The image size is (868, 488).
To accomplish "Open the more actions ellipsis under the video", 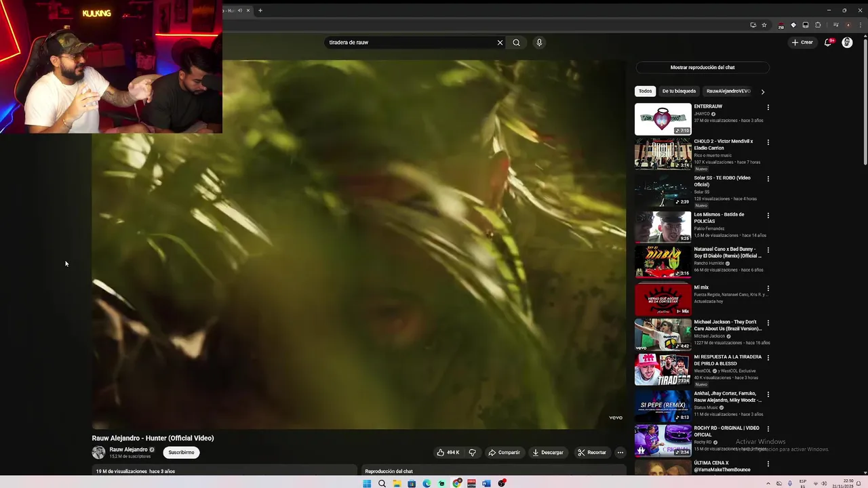I will click(x=620, y=452).
